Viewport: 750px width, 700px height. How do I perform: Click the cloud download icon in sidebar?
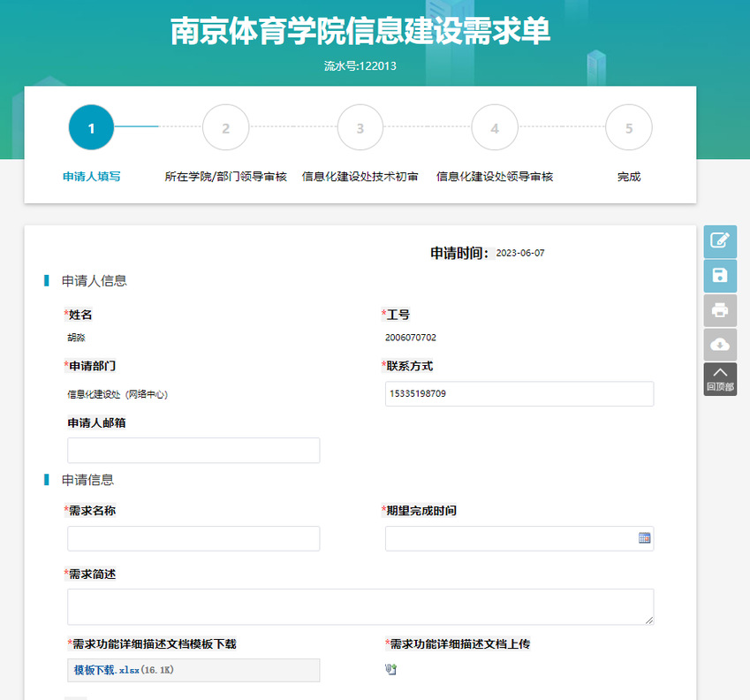click(720, 344)
